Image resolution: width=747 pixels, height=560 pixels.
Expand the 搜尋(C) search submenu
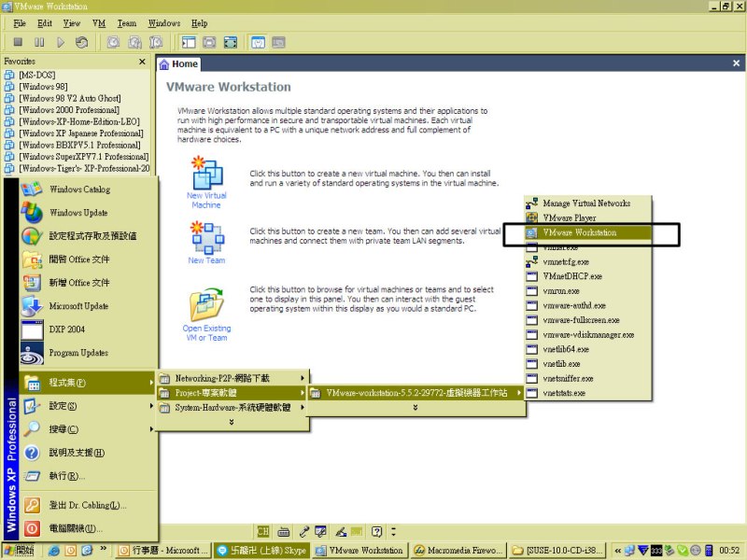tap(88, 429)
